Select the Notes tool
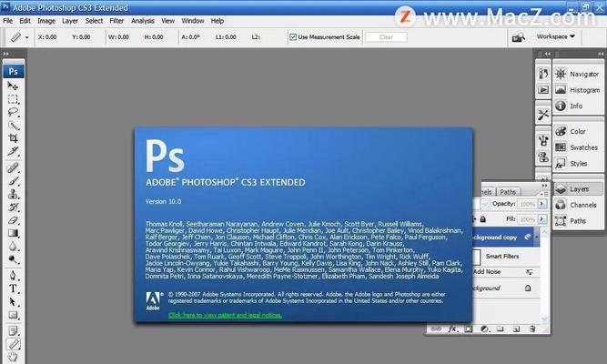This screenshot has height=364, width=607. (13, 331)
